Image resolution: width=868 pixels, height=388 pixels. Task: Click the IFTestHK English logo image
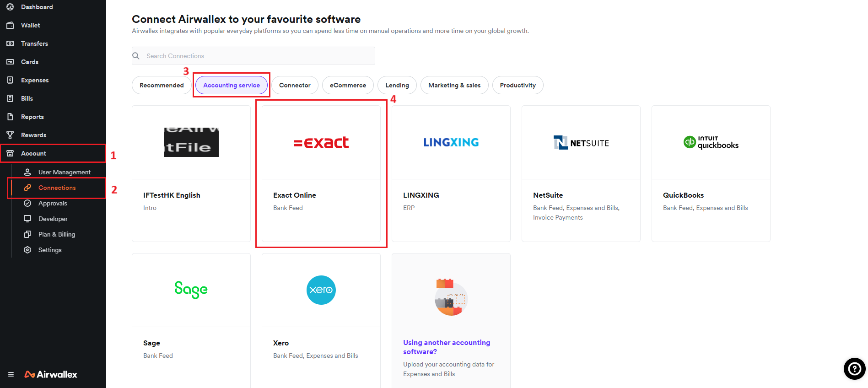[191, 142]
